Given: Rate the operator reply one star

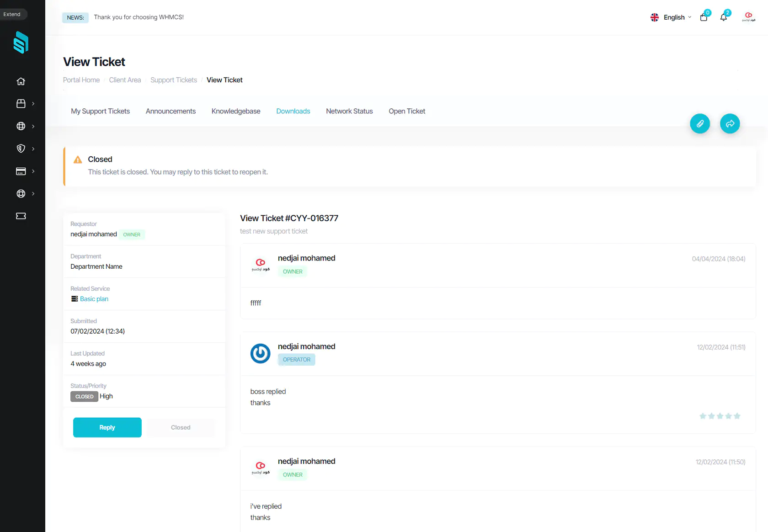Looking at the screenshot, I should pyautogui.click(x=703, y=416).
